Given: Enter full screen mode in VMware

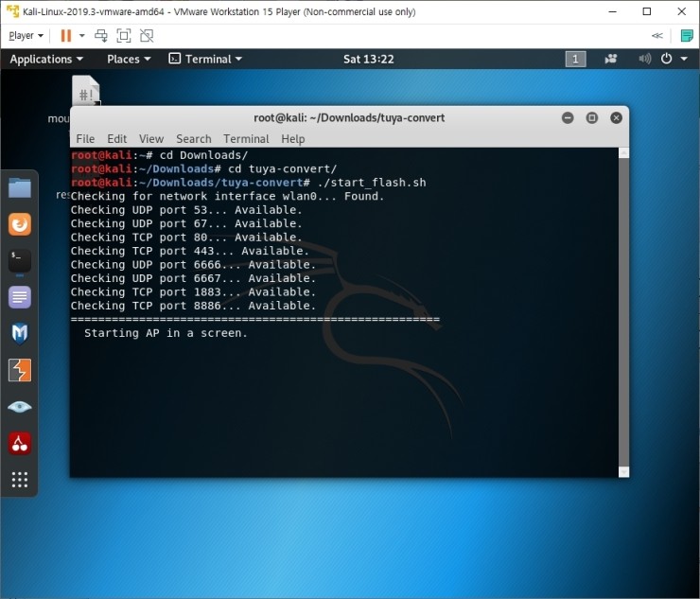Looking at the screenshot, I should (x=124, y=35).
